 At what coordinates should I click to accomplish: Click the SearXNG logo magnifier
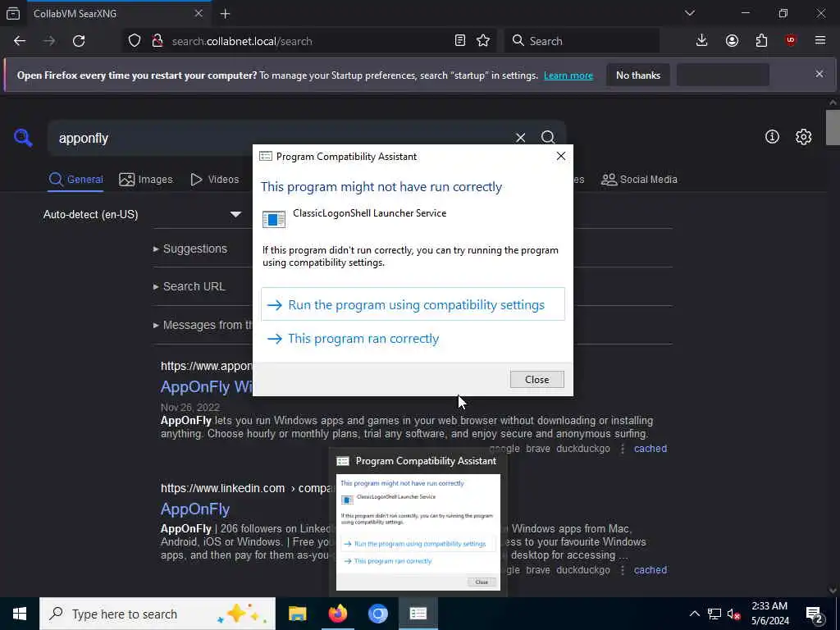pyautogui.click(x=23, y=138)
